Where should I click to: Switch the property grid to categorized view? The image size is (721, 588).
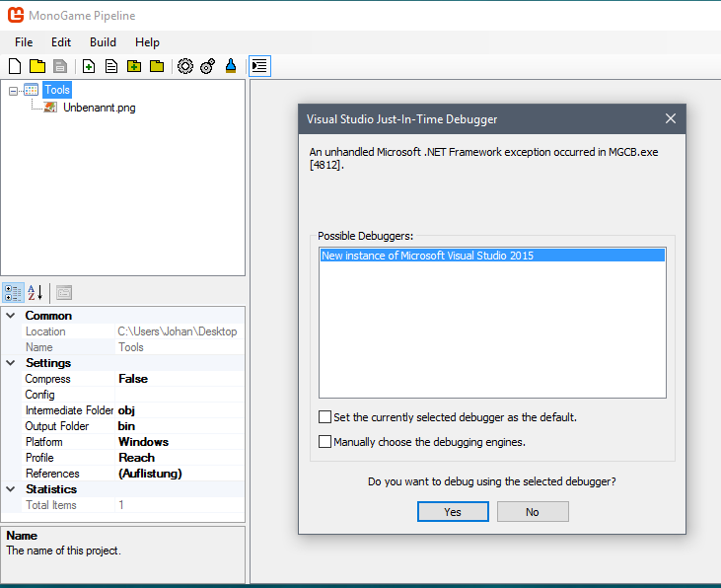click(13, 293)
